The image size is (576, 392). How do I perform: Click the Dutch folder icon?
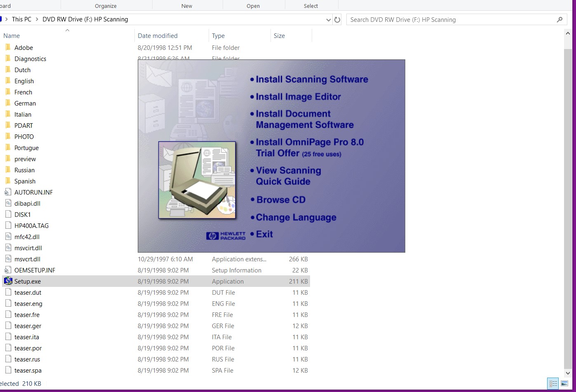pyautogui.click(x=8, y=70)
